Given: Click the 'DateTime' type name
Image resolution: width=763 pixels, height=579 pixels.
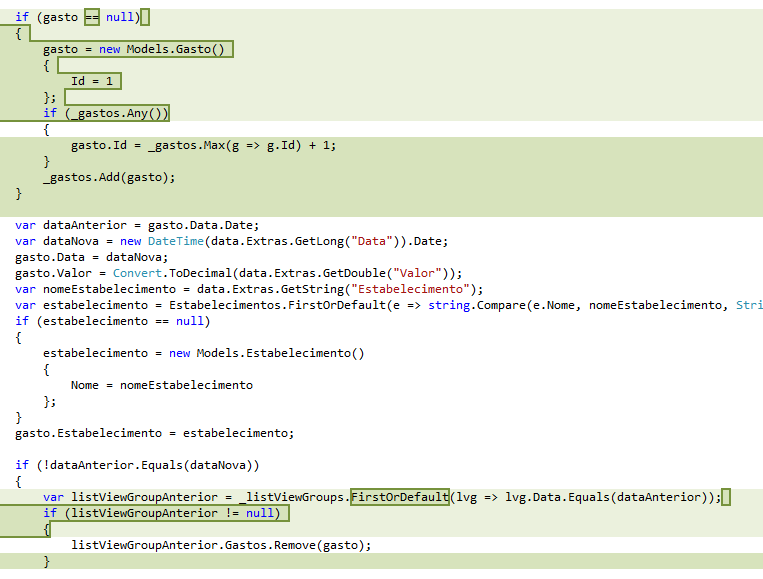Looking at the screenshot, I should click(x=176, y=241).
